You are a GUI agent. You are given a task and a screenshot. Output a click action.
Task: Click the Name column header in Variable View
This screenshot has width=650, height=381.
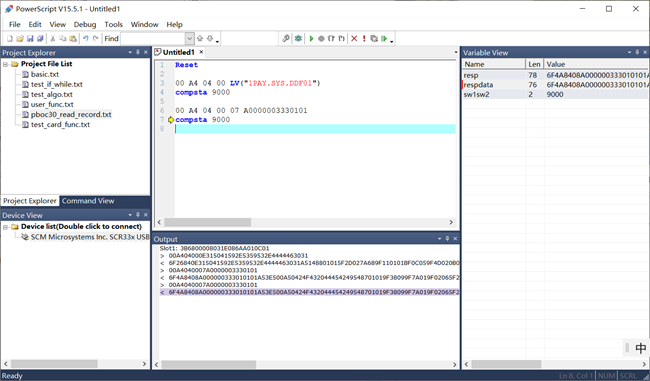point(494,64)
